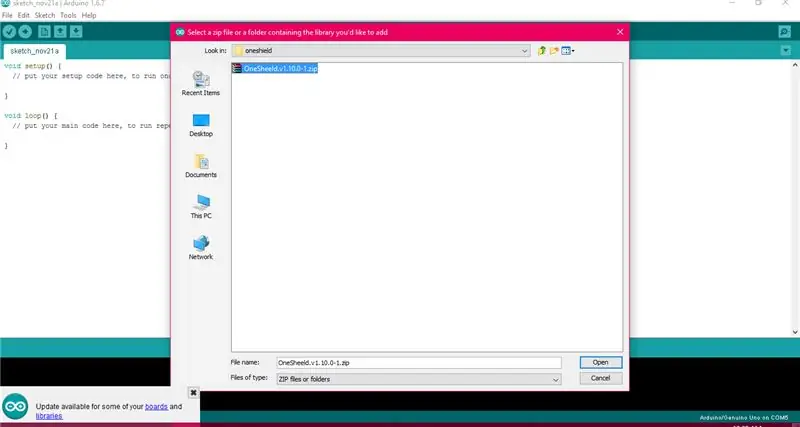Create a new folder in the file dialog
Image resolution: width=800 pixels, height=427 pixels.
pos(554,51)
